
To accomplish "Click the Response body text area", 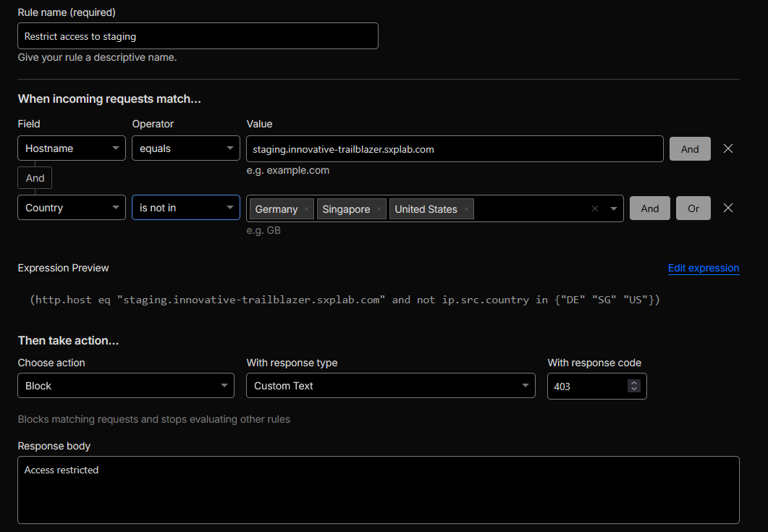I will point(378,489).
